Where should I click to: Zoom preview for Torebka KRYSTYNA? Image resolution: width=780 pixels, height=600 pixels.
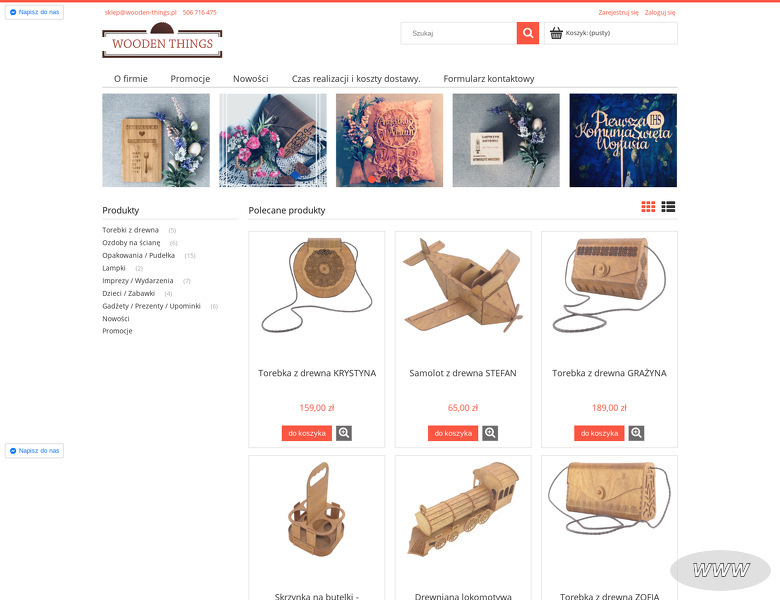pos(344,433)
